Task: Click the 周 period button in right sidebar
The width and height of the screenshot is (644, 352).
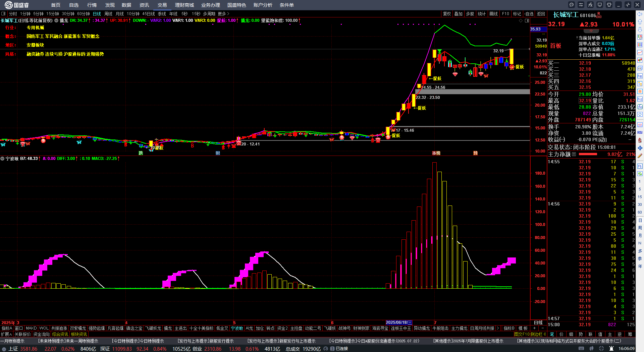Action: click(x=640, y=228)
